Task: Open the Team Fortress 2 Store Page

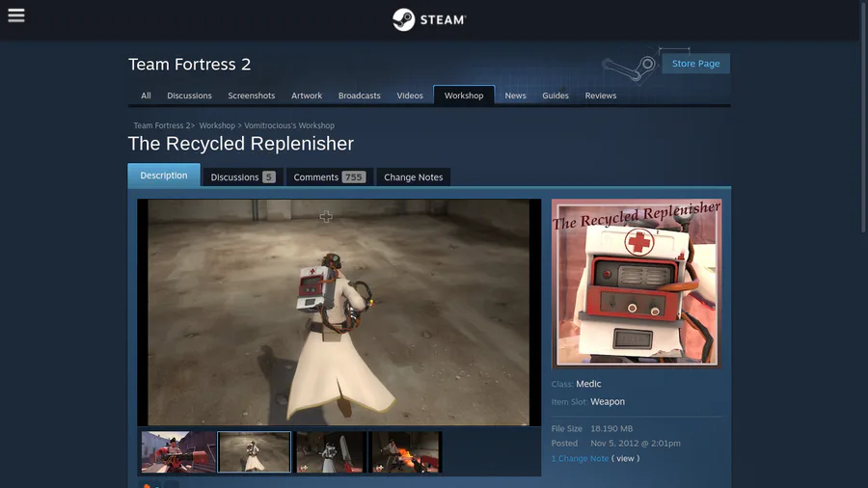Action: point(695,64)
